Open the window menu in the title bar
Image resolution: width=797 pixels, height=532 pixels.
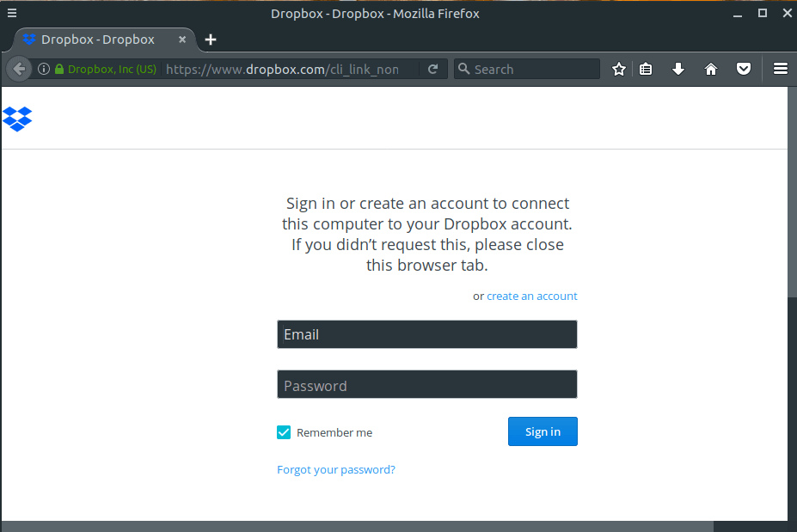12,13
